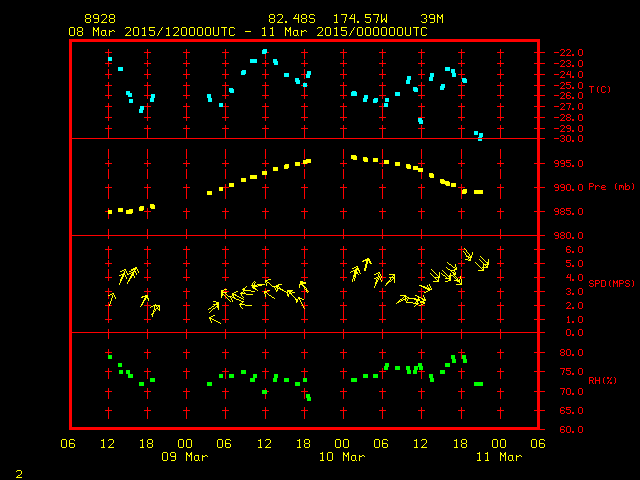Select the 11 Mar date marker
640x480 pixels.
pyautogui.click(x=497, y=457)
